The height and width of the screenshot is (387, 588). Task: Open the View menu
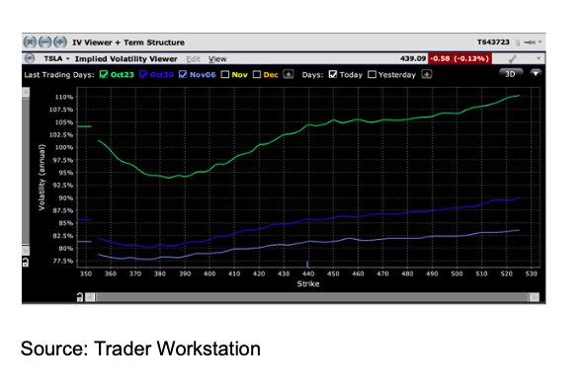click(x=217, y=59)
